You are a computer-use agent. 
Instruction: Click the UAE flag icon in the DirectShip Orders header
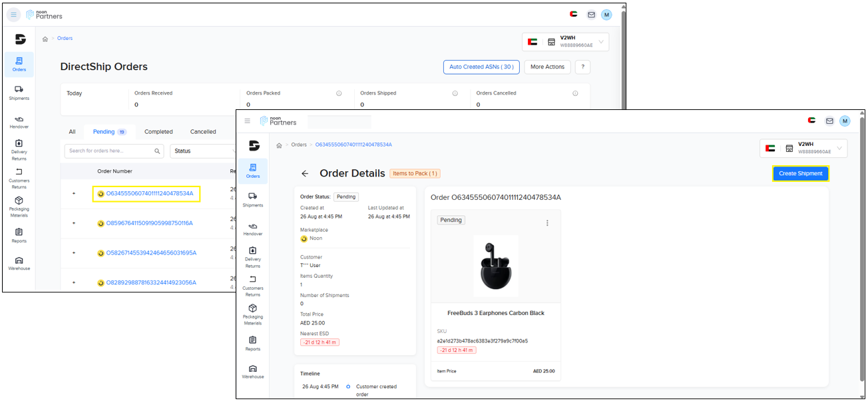tap(574, 14)
